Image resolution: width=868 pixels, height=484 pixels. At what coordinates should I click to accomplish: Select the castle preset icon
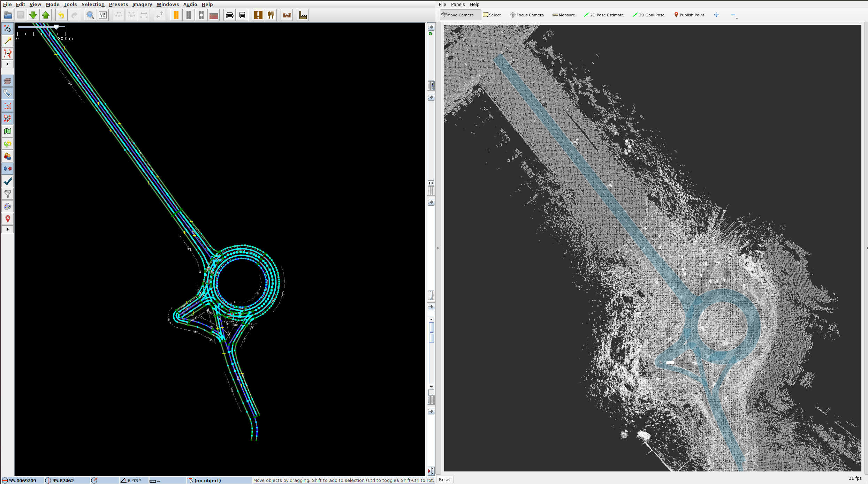click(287, 15)
